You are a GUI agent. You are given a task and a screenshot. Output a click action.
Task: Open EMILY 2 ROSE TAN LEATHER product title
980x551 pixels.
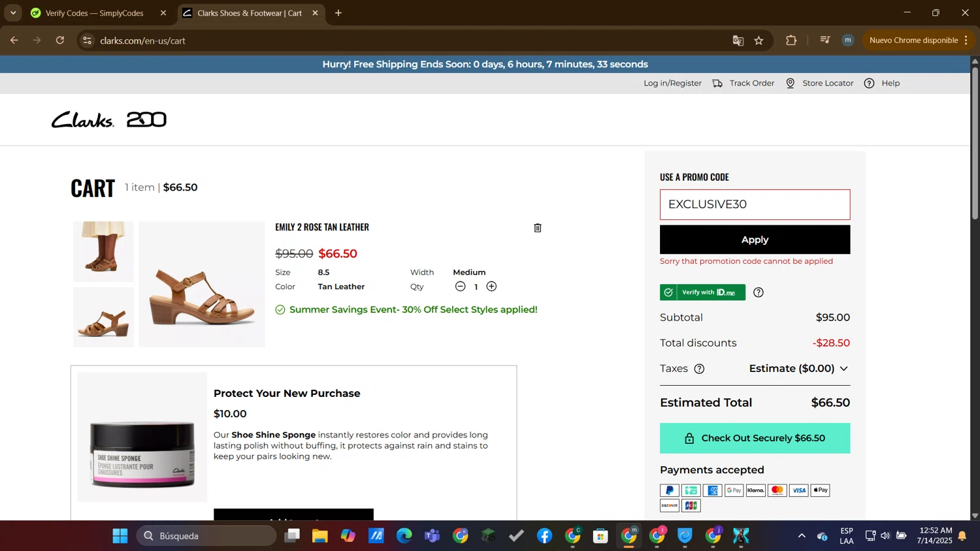click(322, 227)
